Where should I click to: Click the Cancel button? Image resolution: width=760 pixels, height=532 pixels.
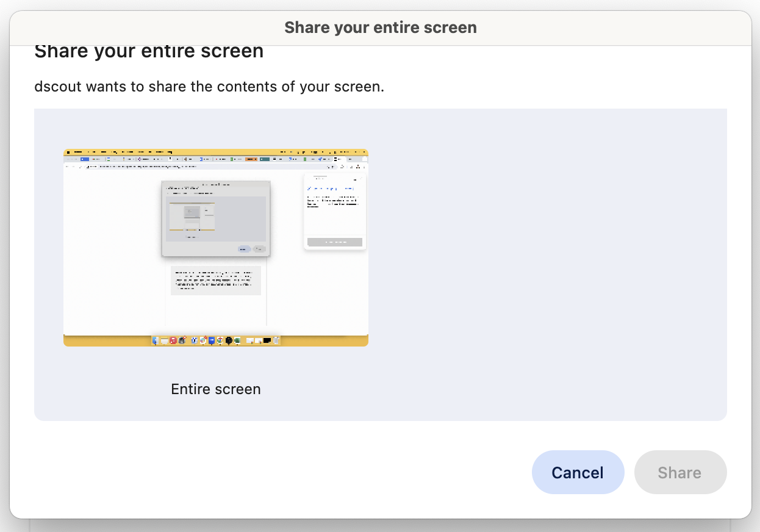click(578, 472)
